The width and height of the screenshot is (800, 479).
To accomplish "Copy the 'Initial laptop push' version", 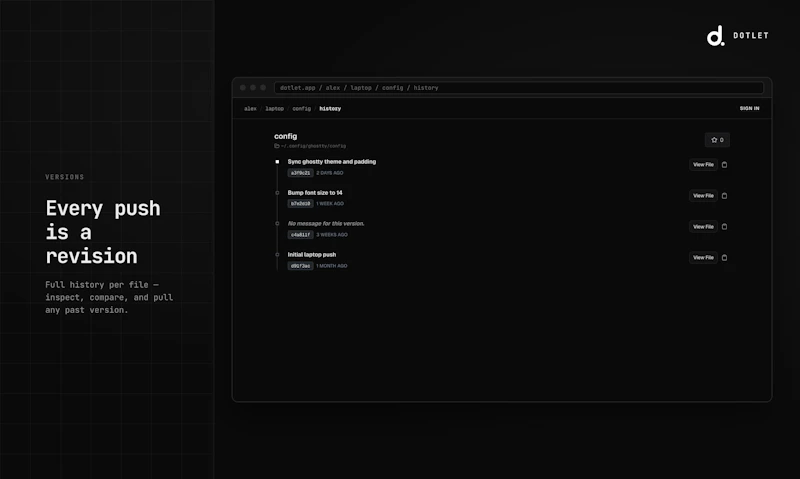I will click(x=724, y=258).
